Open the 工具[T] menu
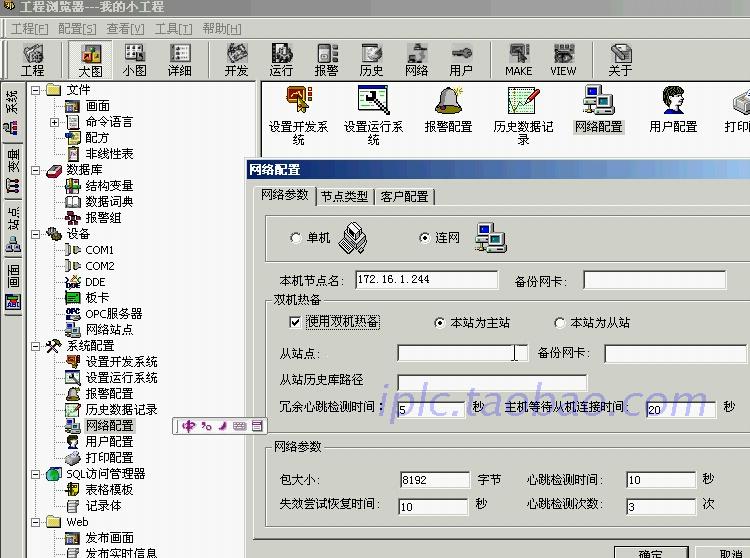The image size is (750, 558). pyautogui.click(x=173, y=28)
